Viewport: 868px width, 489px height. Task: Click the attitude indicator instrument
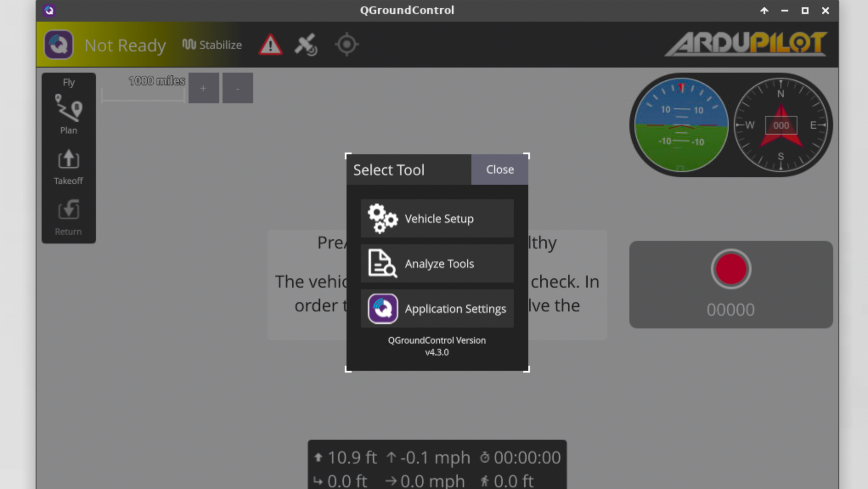click(681, 125)
